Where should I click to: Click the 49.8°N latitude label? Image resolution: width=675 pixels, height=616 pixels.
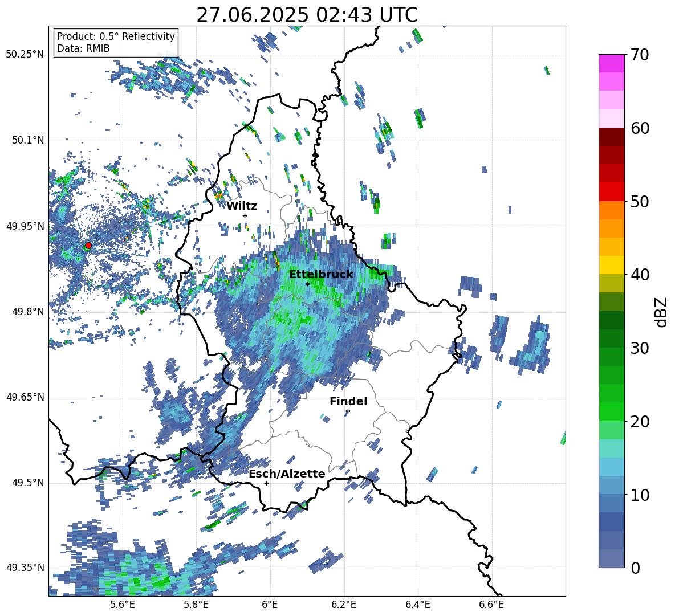coord(27,312)
